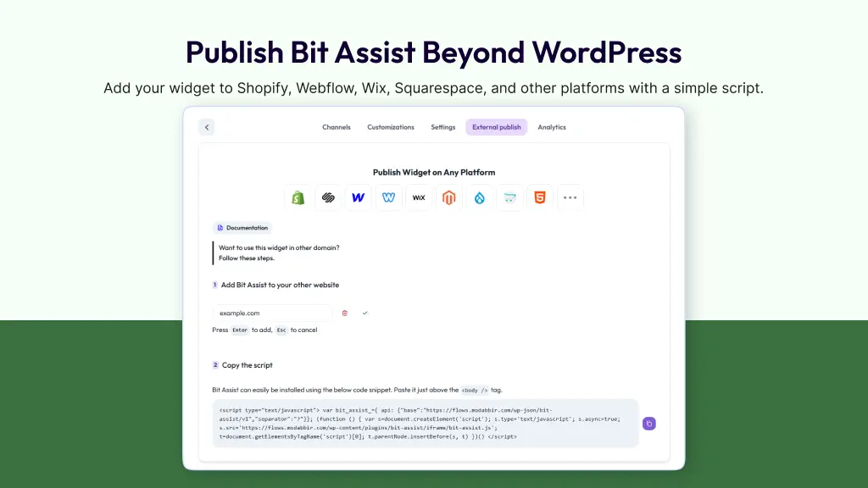Screen dimensions: 868x488
Task: Select the External publish tab
Action: [497, 127]
